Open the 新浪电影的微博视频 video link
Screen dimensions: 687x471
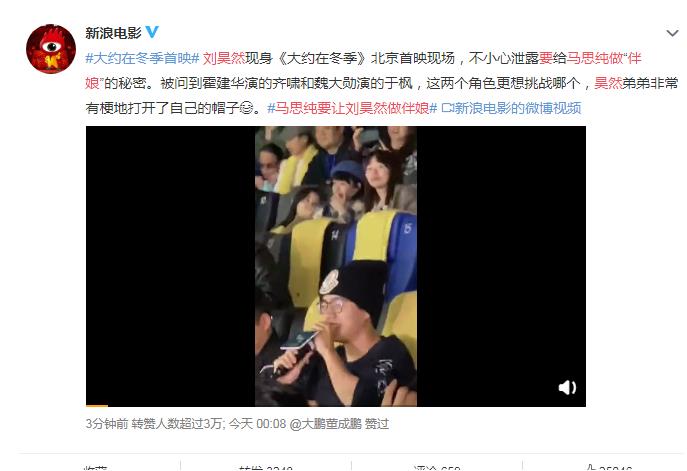(517, 108)
